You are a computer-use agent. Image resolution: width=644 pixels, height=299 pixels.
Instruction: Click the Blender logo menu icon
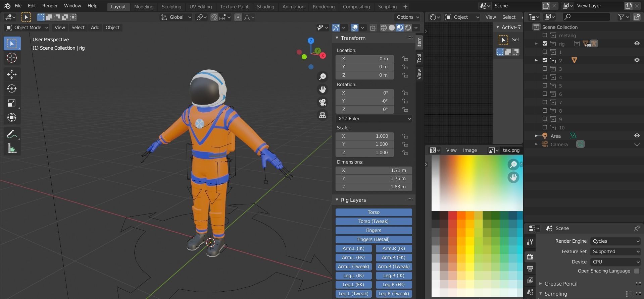point(7,6)
